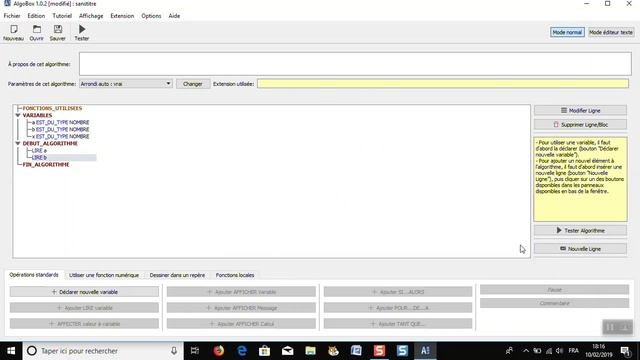
Task: Open Task View from taskbar
Action: coord(195,351)
